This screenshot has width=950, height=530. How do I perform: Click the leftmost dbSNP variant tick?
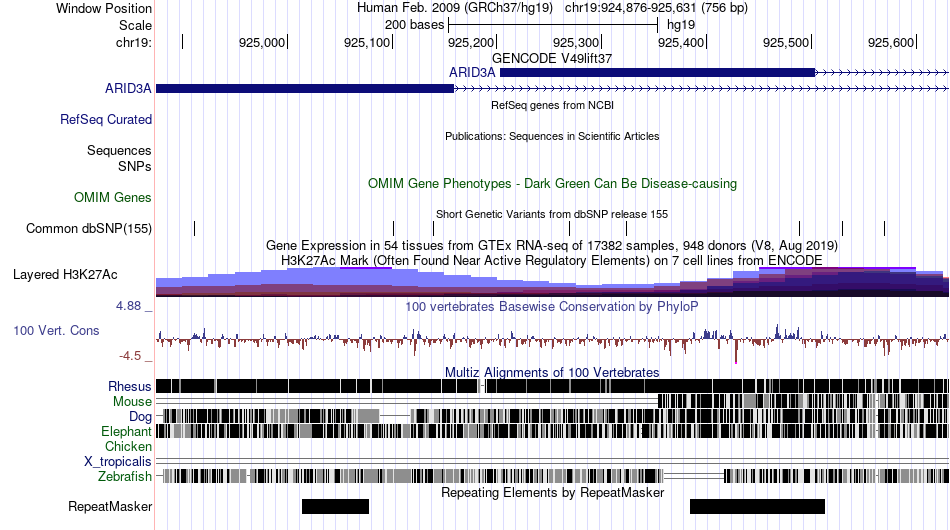coord(194,228)
